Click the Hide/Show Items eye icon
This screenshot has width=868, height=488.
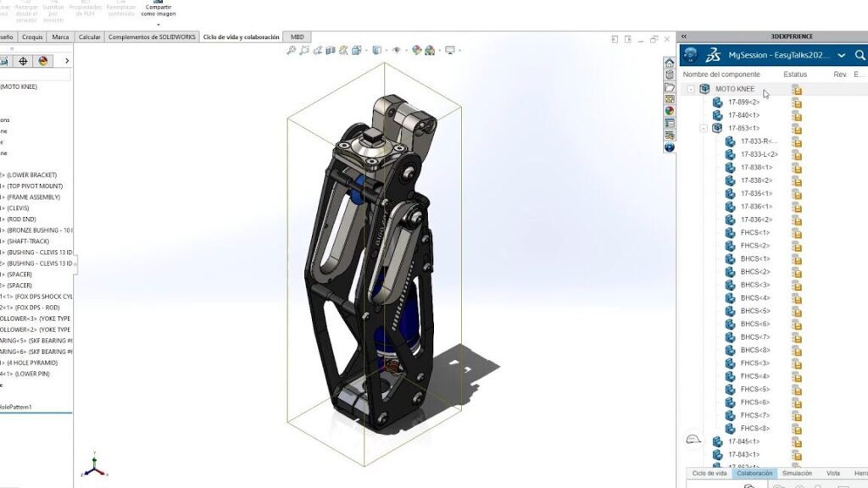pyautogui.click(x=397, y=50)
